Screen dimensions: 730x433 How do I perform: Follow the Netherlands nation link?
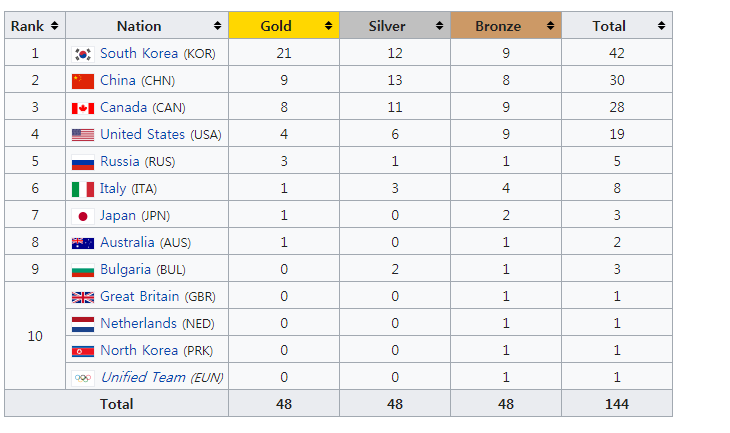click(x=139, y=323)
